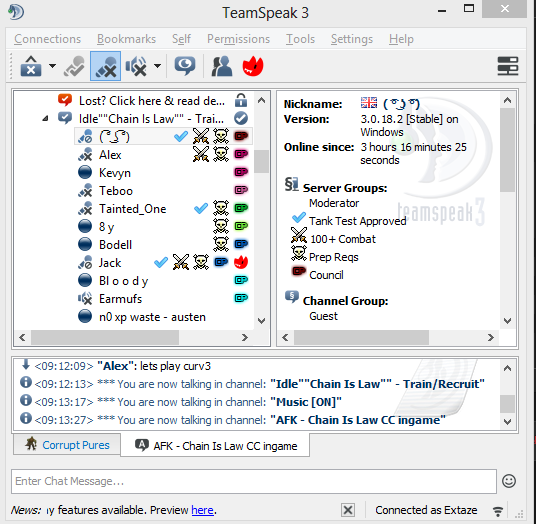Open the Self menu
The height and width of the screenshot is (524, 536).
[181, 39]
